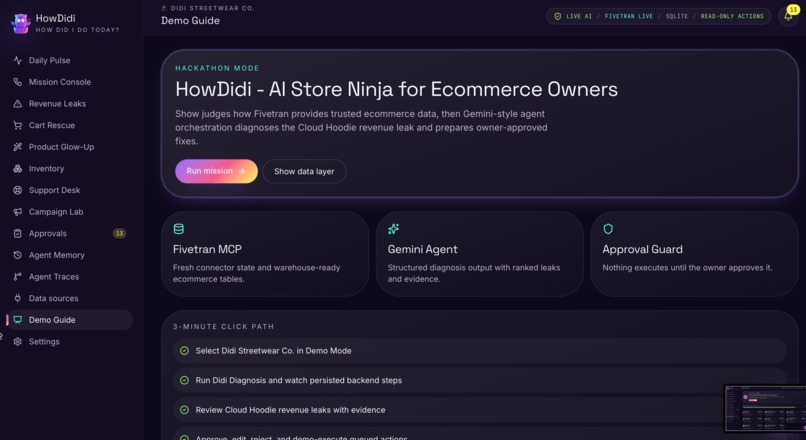This screenshot has width=806, height=440.
Task: Click the Fivetran MCP database icon
Action: tap(178, 229)
